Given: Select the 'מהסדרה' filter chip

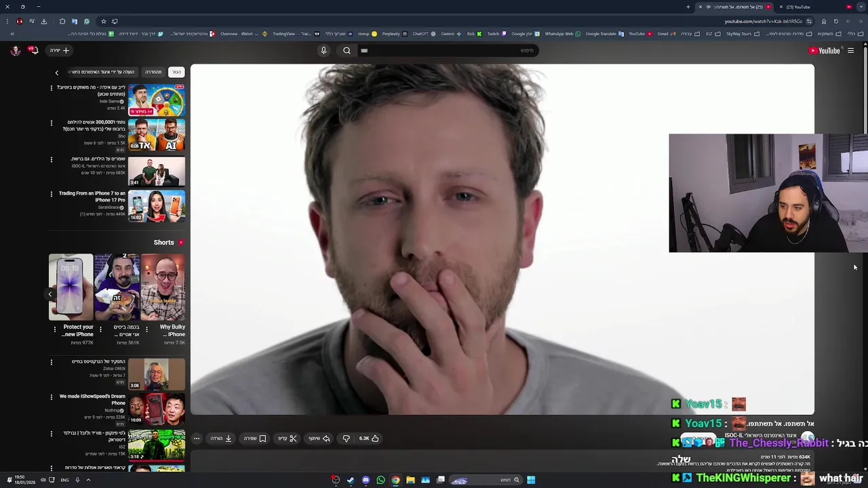Looking at the screenshot, I should click(x=153, y=72).
